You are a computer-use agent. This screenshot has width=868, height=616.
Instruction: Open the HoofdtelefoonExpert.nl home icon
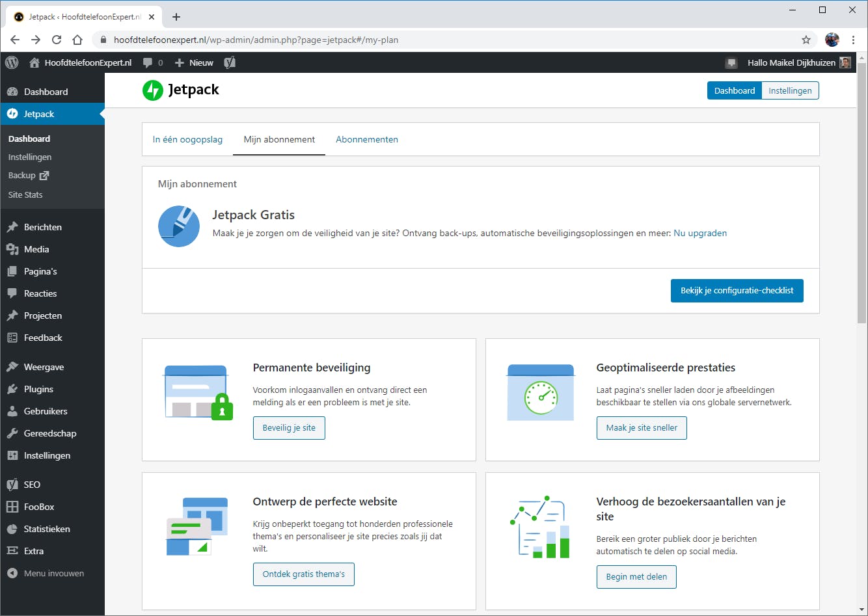34,62
